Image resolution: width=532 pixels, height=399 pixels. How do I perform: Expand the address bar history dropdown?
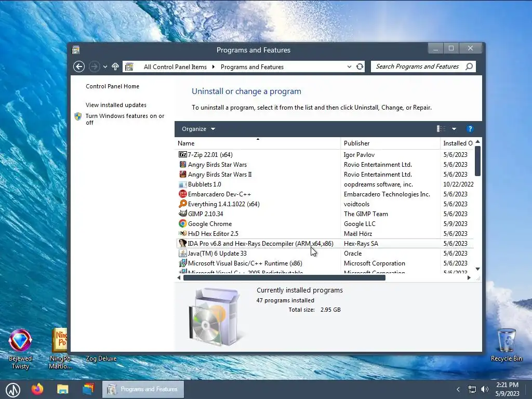349,66
